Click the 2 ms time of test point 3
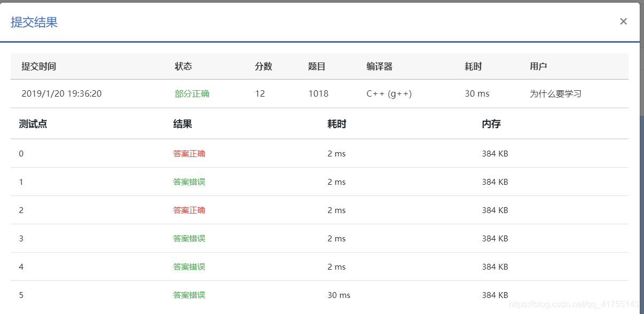Image resolution: width=644 pixels, height=314 pixels. click(336, 239)
